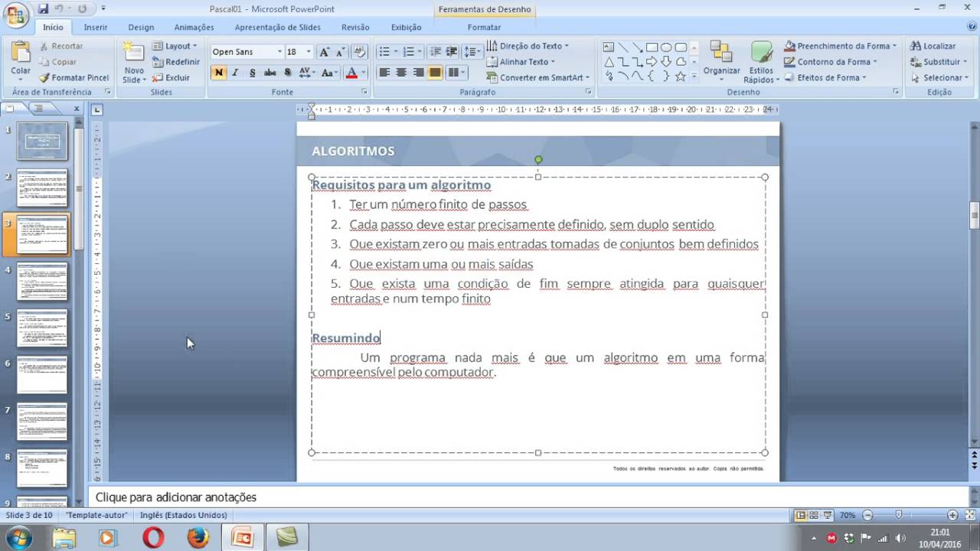
Task: Click the Redefinir slide button
Action: [175, 62]
